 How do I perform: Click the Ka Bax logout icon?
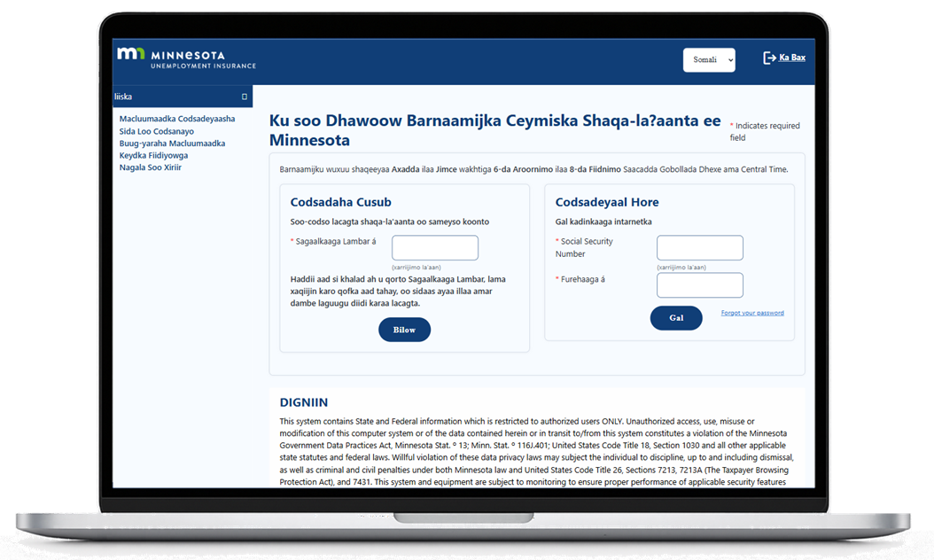(x=769, y=58)
